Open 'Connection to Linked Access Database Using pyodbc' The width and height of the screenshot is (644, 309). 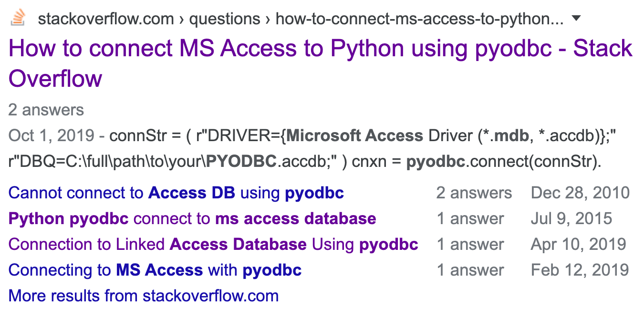tap(213, 244)
